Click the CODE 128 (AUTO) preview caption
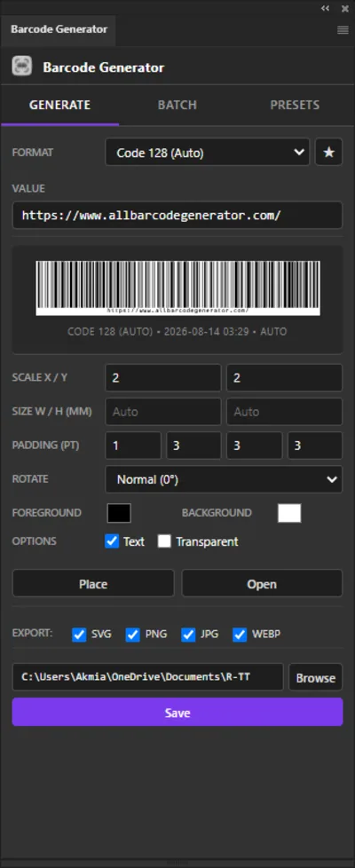 [177, 332]
